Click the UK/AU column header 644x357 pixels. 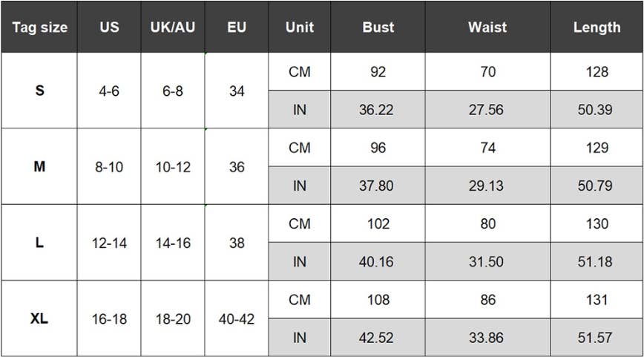pyautogui.click(x=173, y=27)
